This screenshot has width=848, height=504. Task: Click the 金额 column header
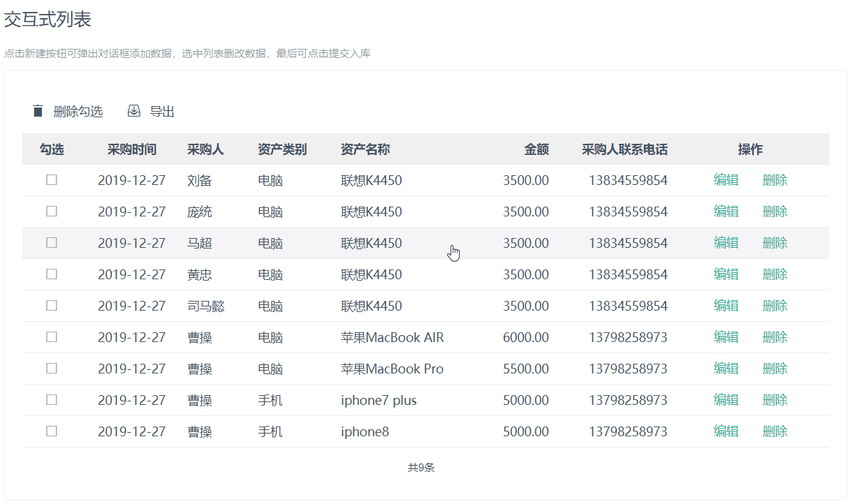(x=536, y=149)
